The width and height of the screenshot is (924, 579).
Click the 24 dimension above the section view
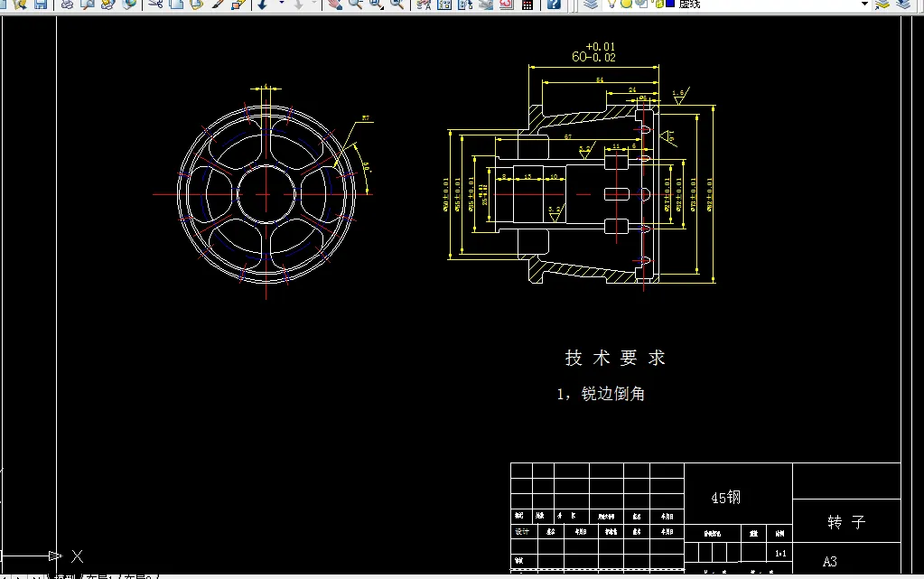pos(632,90)
